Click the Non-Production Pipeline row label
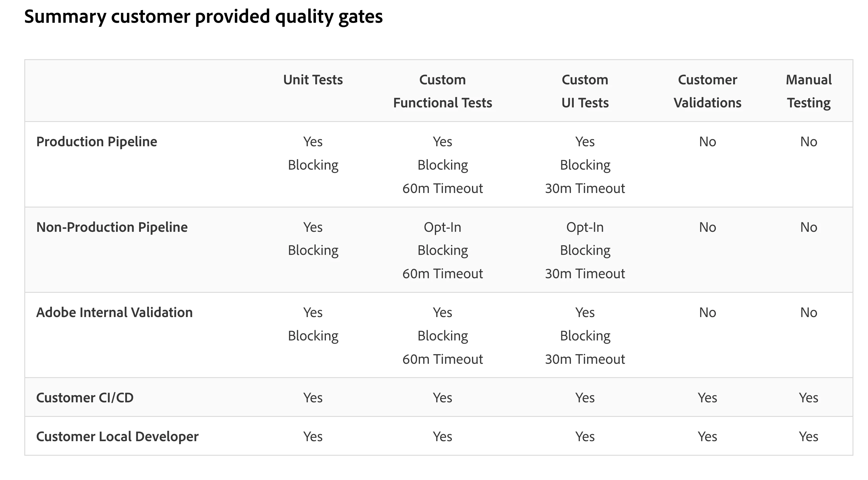868x480 pixels. pyautogui.click(x=111, y=227)
